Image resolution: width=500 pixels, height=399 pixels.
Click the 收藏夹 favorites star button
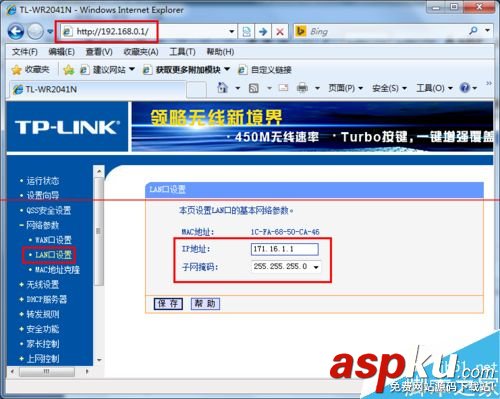(30, 70)
